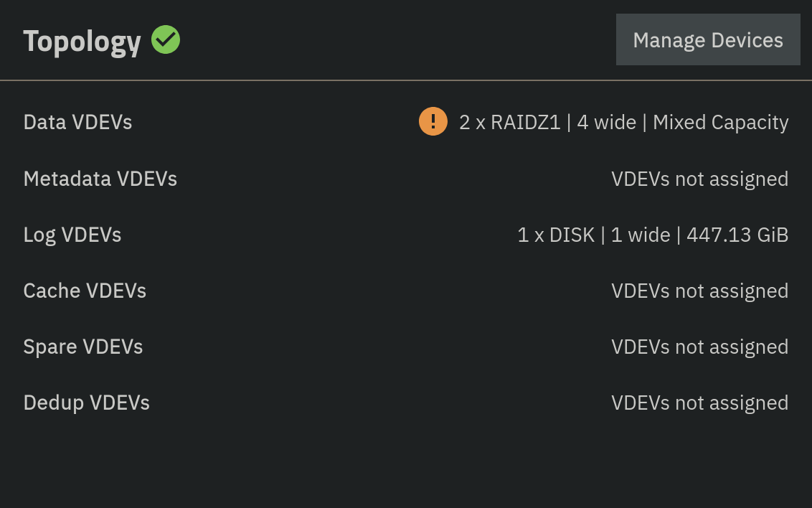Click "VDEVs not assigned" in Cache row
The width and height of the screenshot is (812, 508).
click(x=699, y=290)
